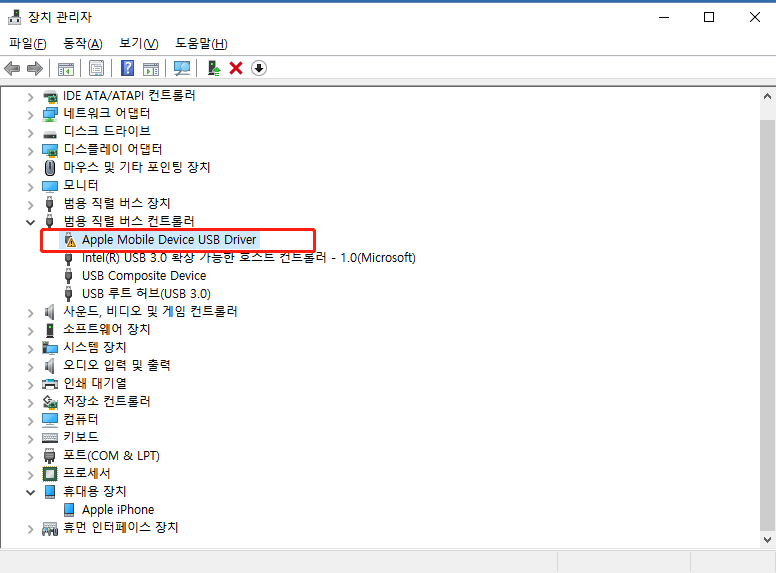The width and height of the screenshot is (776, 573).
Task: Select Apple Mobile Device USB Driver
Action: click(x=169, y=240)
